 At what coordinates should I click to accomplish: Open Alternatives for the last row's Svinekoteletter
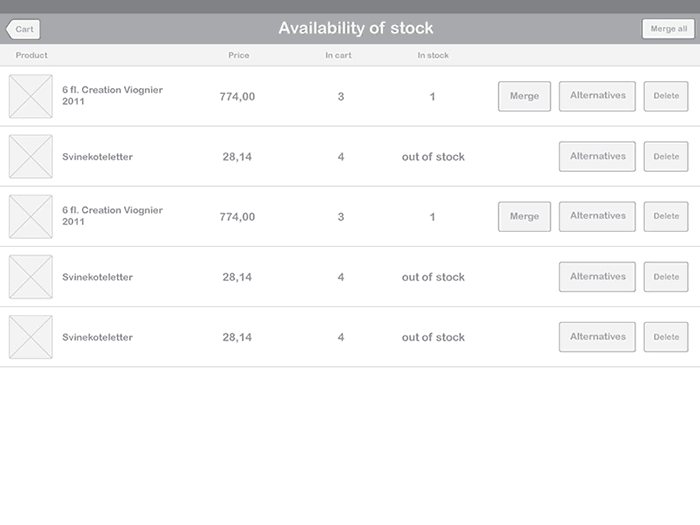click(597, 337)
